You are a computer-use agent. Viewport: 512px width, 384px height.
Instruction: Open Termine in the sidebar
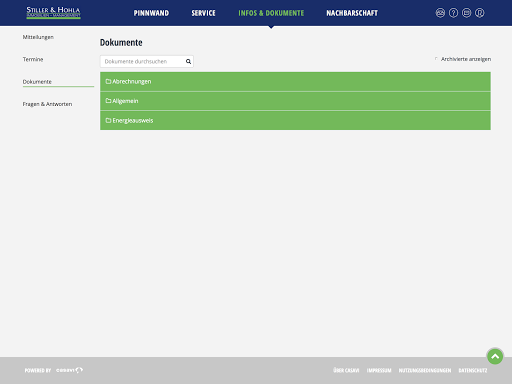(x=33, y=59)
